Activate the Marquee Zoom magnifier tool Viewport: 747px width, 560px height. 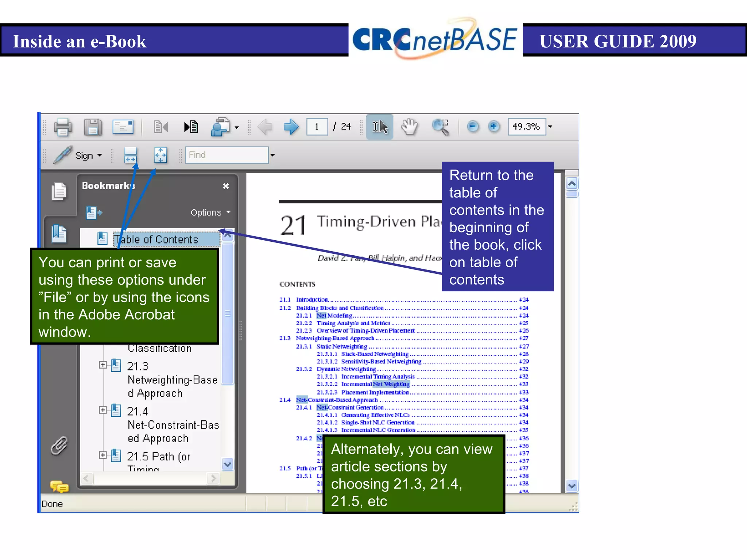[440, 127]
